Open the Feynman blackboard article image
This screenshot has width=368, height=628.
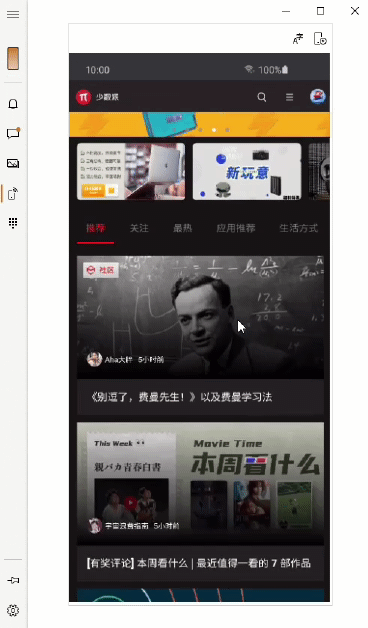(x=200, y=317)
